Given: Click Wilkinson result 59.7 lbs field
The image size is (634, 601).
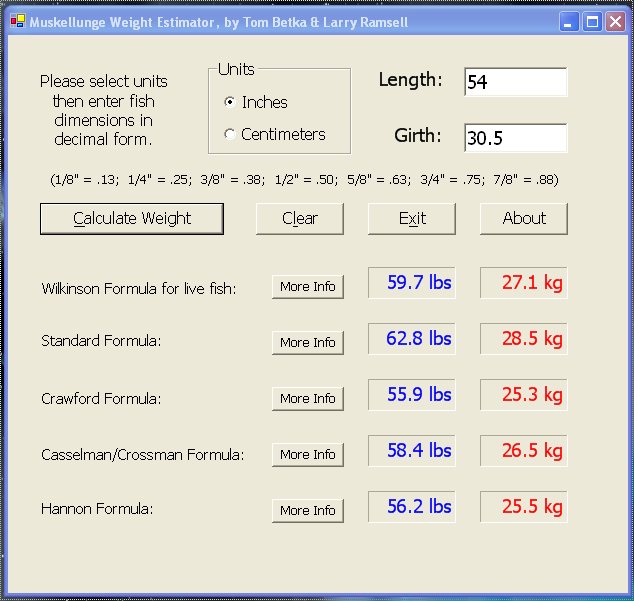Looking at the screenshot, I should pos(412,284).
